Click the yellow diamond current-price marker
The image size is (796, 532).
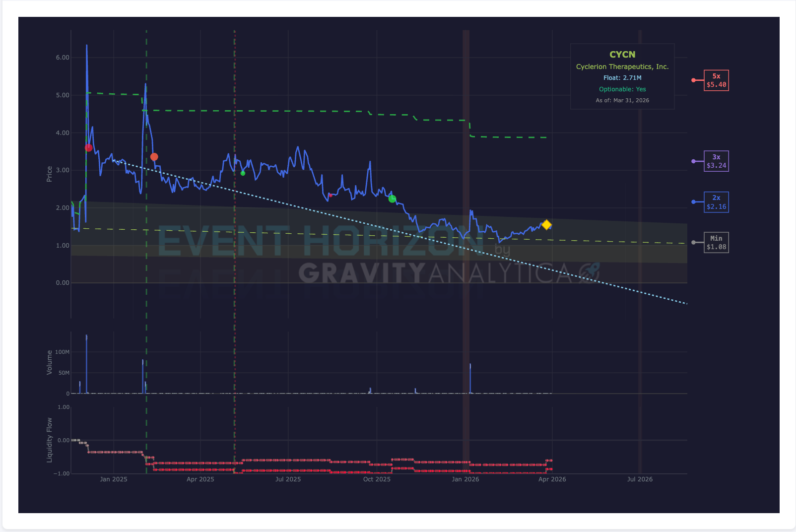(x=546, y=225)
